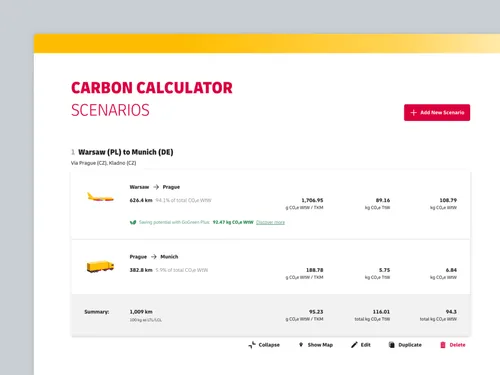
Task: Duplicate the scenario
Action: (x=405, y=345)
